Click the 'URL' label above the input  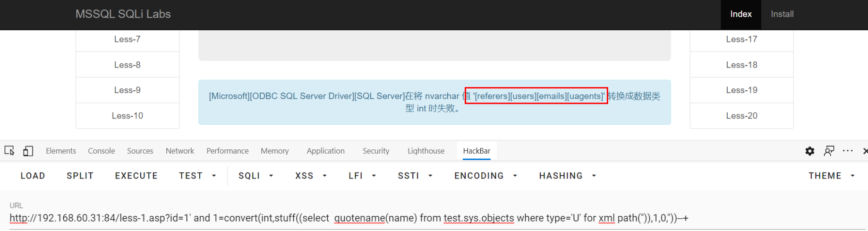pos(16,205)
